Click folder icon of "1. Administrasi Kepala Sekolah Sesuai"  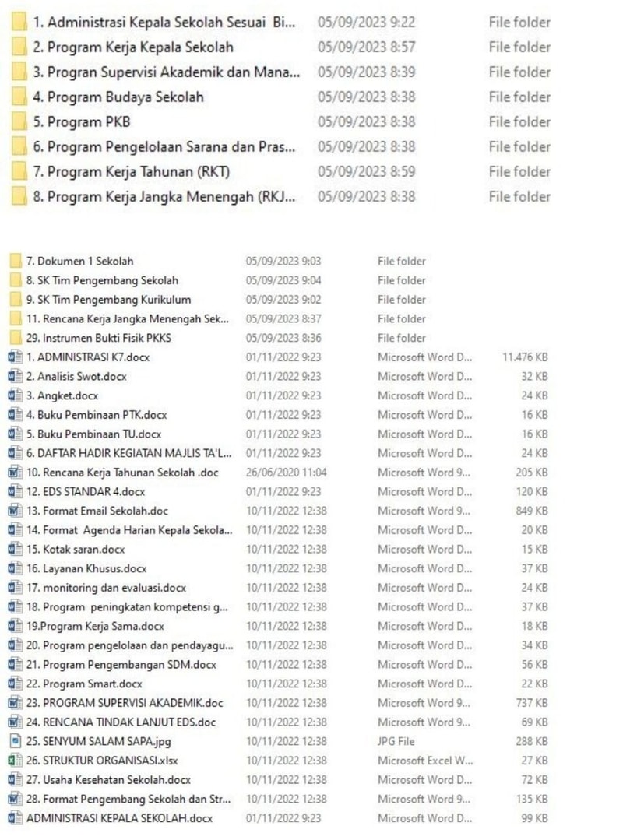point(19,22)
